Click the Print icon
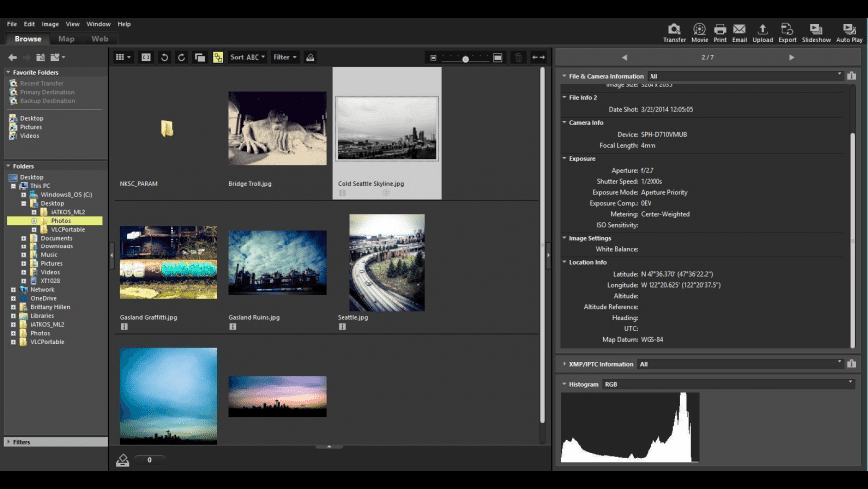 (720, 30)
